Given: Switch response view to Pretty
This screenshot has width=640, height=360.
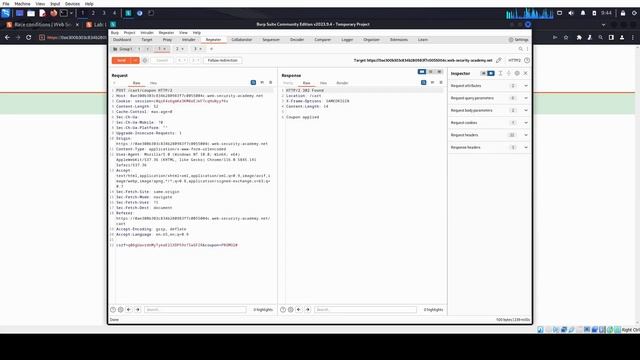Looking at the screenshot, I should coord(288,83).
